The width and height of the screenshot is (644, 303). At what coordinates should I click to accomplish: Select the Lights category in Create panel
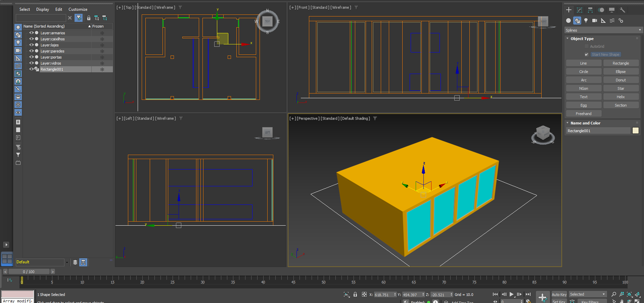click(x=586, y=21)
